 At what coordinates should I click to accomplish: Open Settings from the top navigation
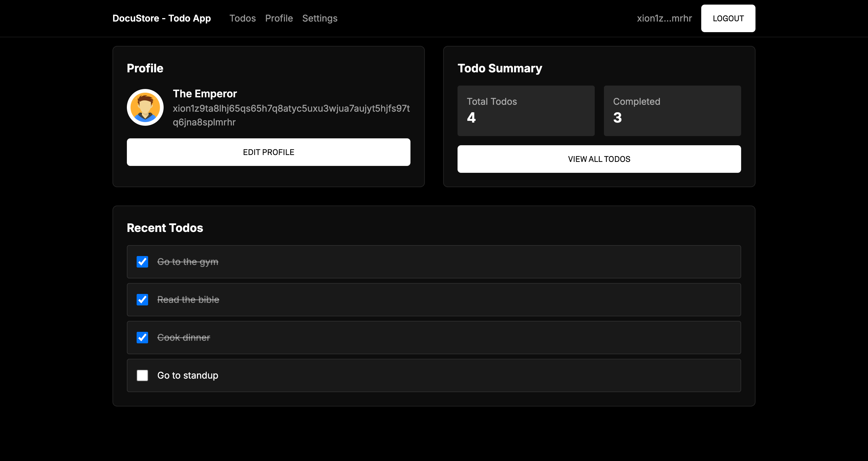tap(319, 18)
